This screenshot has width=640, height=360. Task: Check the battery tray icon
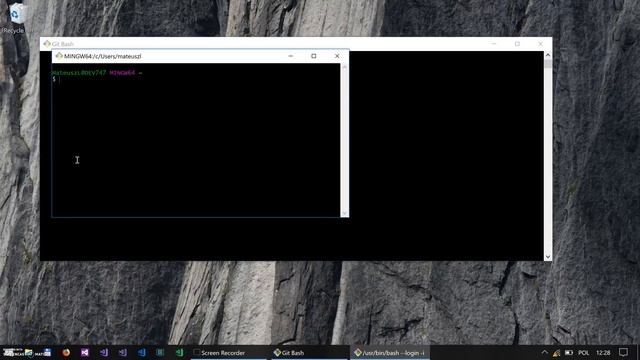569,353
